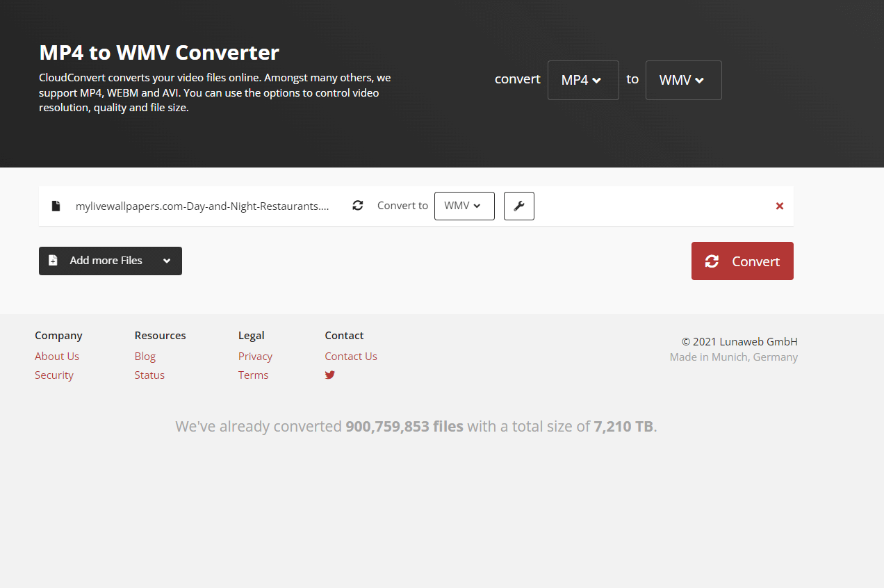Click the MP4 to WMV Converter heading
This screenshot has width=884, height=588.
pos(159,52)
